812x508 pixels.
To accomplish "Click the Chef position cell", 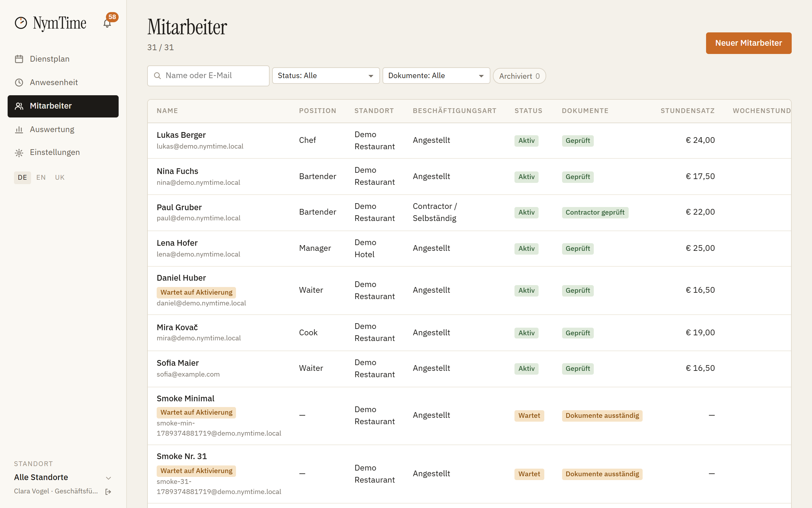I will [x=307, y=140].
